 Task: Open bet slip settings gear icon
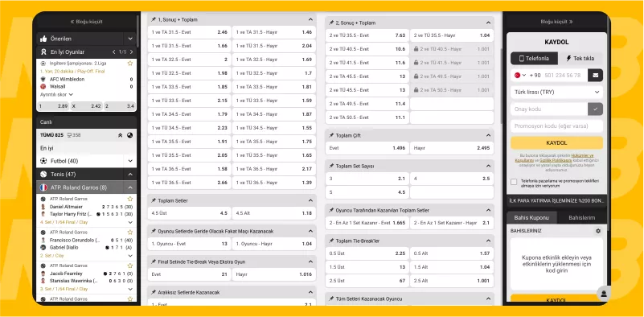pos(598,231)
